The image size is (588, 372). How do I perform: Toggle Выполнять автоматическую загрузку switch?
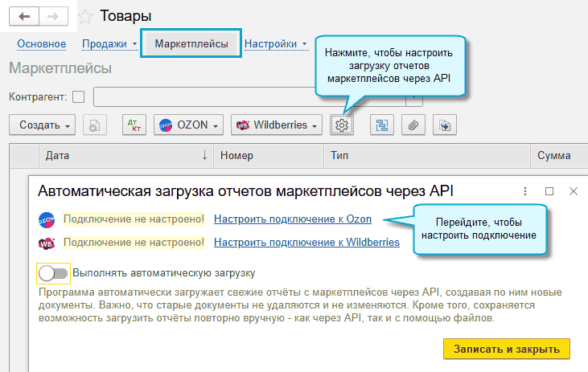(53, 272)
